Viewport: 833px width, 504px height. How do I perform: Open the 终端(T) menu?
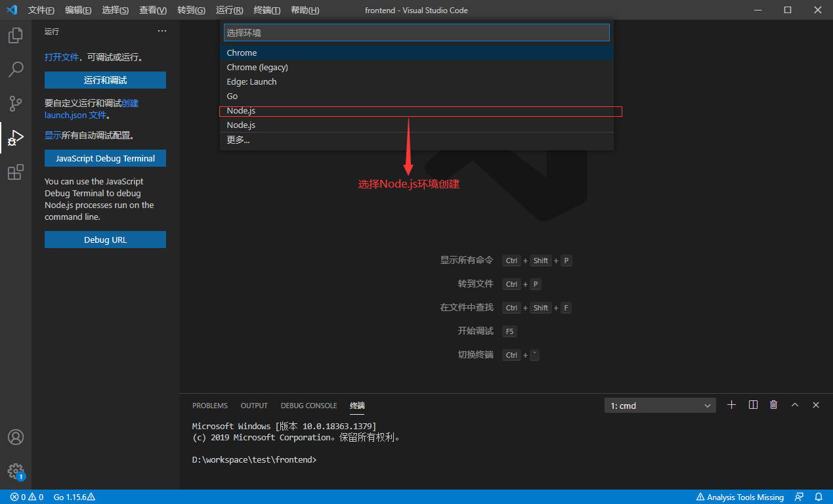(267, 10)
